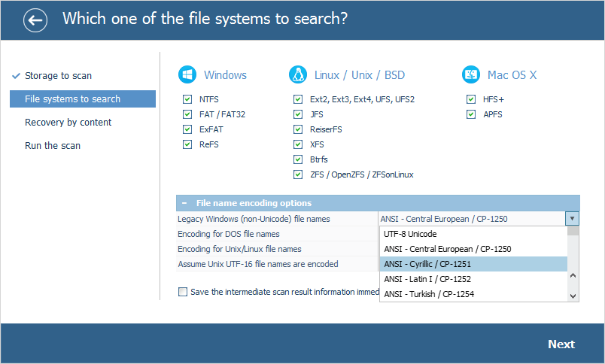This screenshot has height=364, width=605.
Task: Collapse File name encoding options section
Action: [184, 203]
